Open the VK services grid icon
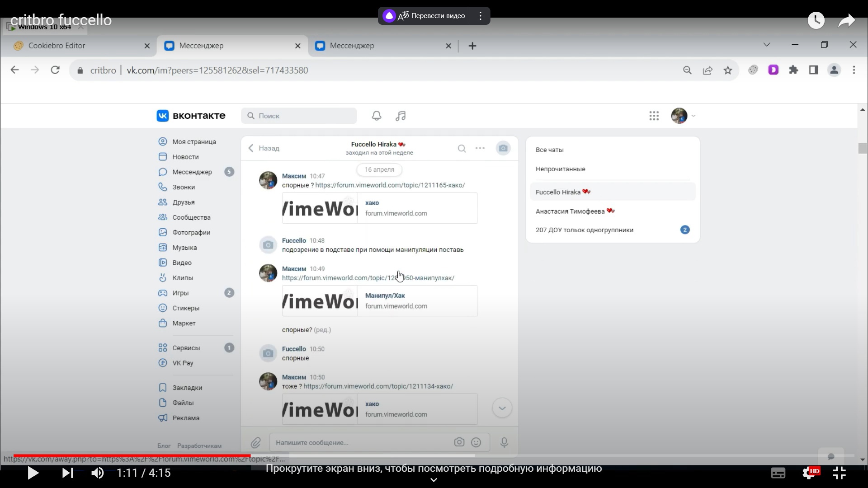This screenshot has width=868, height=488. pos(654,116)
